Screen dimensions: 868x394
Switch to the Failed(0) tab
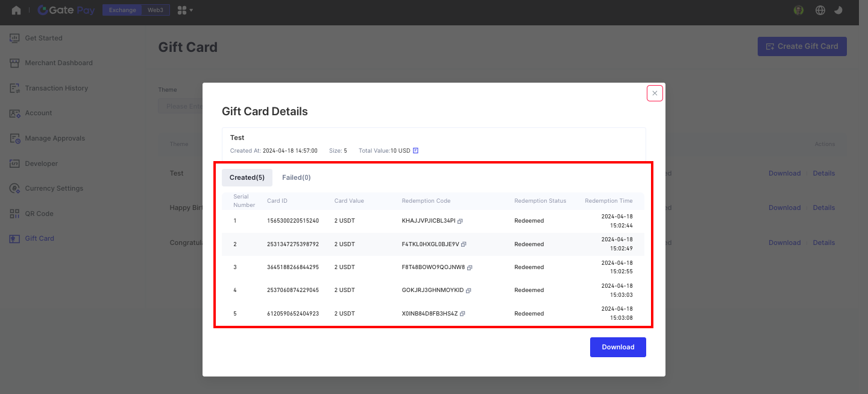296,177
